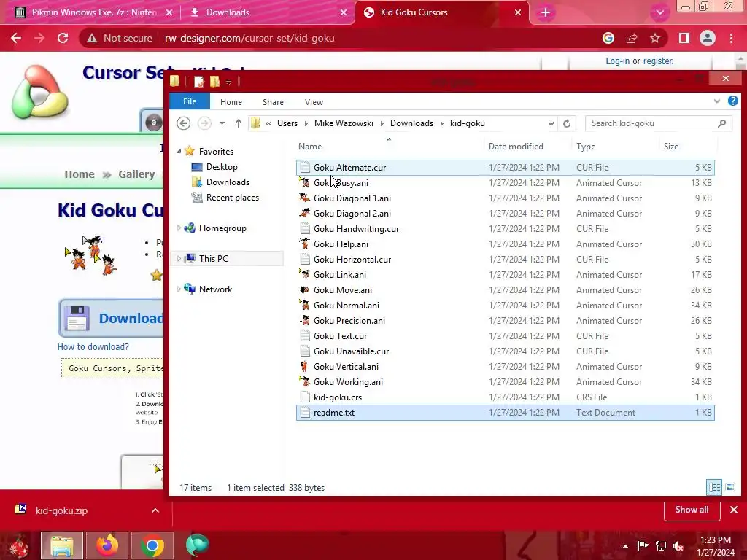Close the downloads bar in Chrome
747x560 pixels.
tap(734, 510)
